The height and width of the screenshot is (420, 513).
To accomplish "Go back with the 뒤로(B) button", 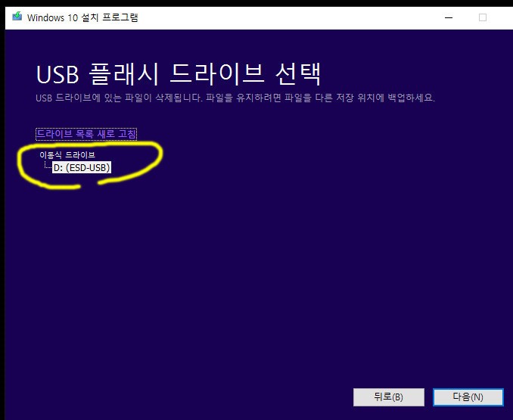I will (x=389, y=397).
